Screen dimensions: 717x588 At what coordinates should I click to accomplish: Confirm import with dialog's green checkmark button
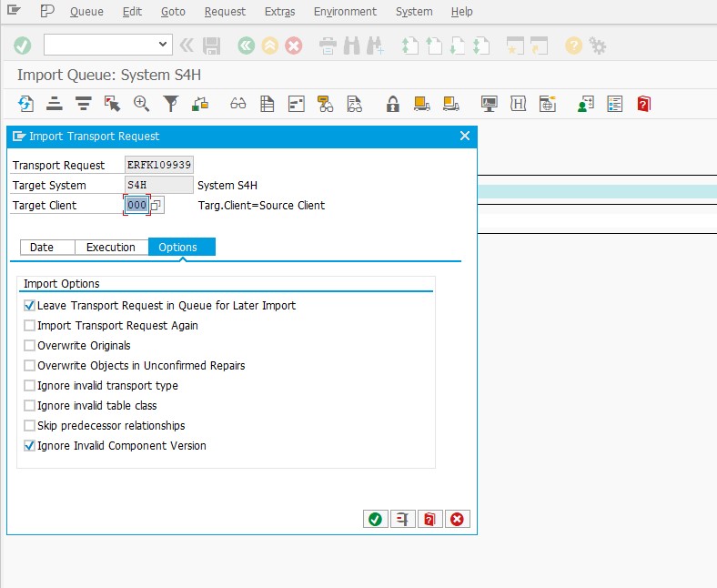coord(376,519)
